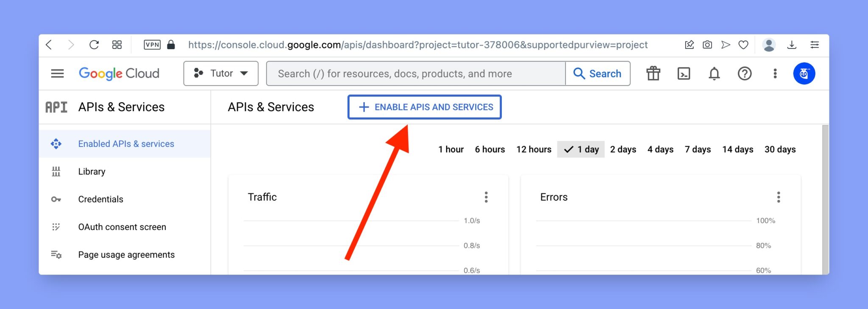Open the help question mark icon
This screenshot has width=868, height=309.
tap(745, 73)
